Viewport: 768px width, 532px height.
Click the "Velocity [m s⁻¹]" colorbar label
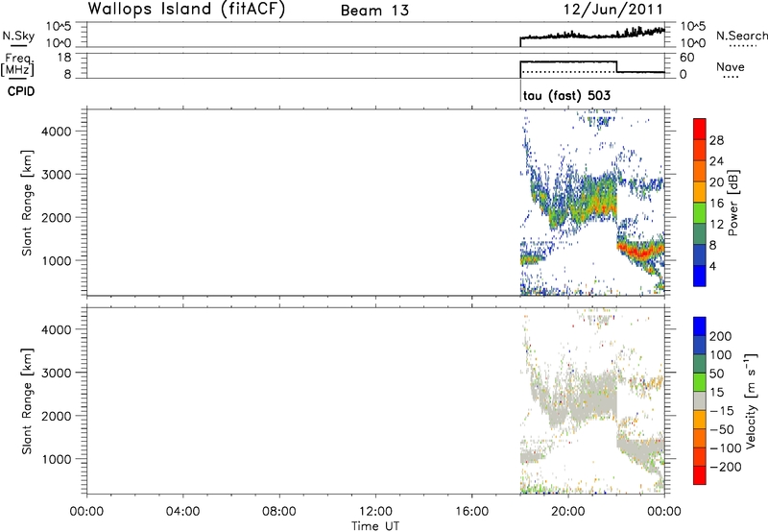click(x=751, y=400)
